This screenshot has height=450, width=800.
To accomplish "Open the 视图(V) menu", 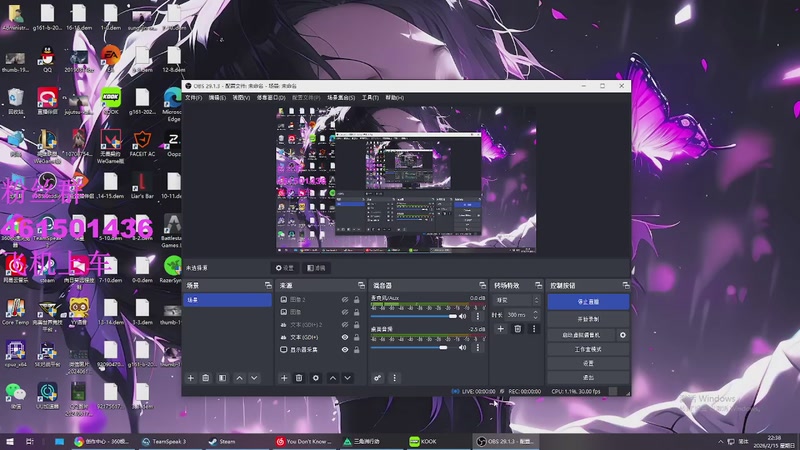I will point(241,97).
